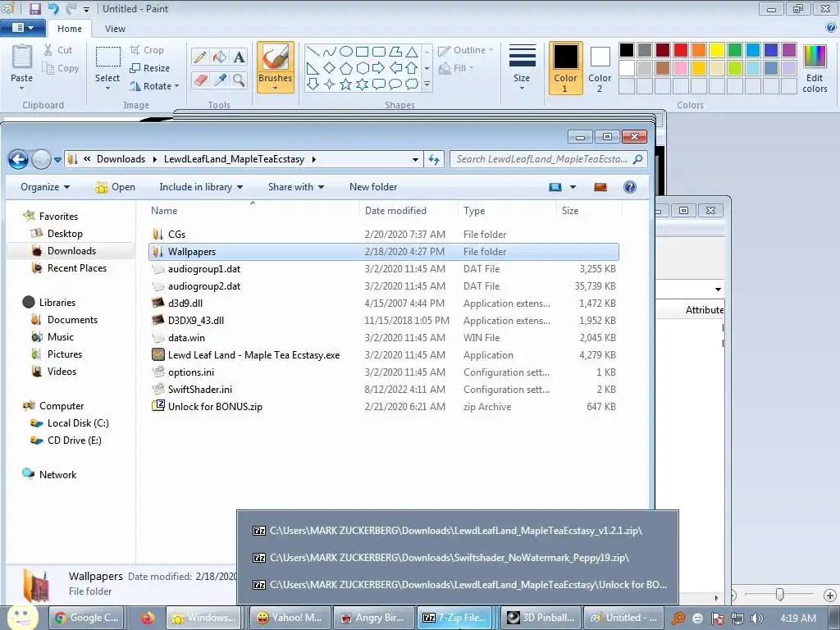Open the change view dropdown arrow
Screen dimensions: 840x630
point(573,187)
